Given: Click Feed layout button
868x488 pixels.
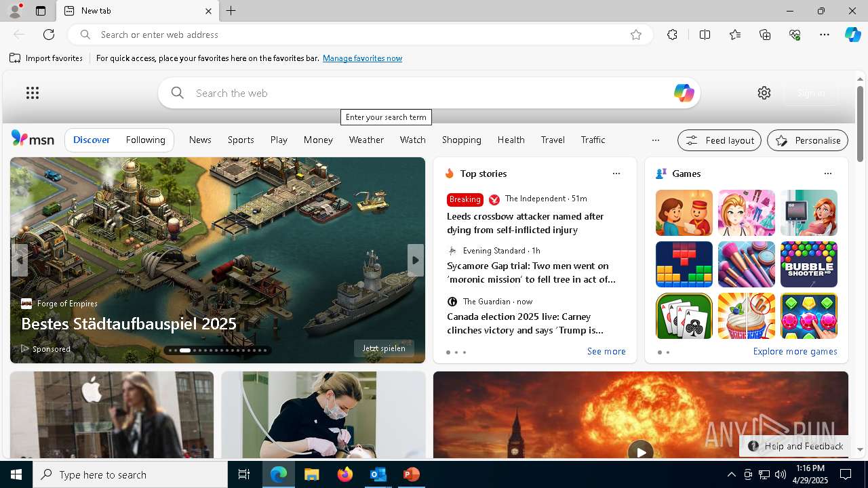Looking at the screenshot, I should click(x=719, y=140).
